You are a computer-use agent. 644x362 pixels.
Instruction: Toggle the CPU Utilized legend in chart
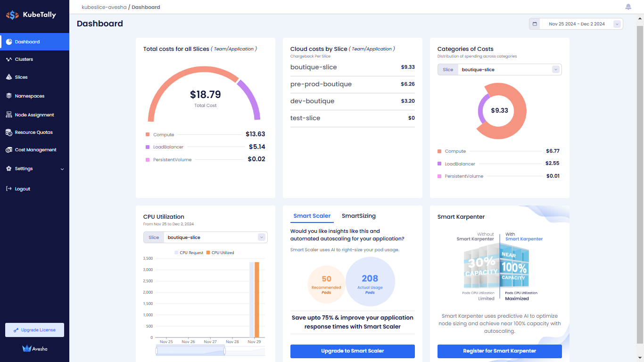[220, 253]
